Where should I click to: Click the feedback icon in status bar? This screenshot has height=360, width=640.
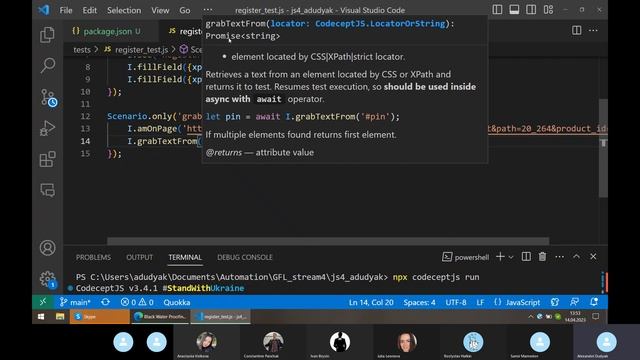(x=574, y=302)
